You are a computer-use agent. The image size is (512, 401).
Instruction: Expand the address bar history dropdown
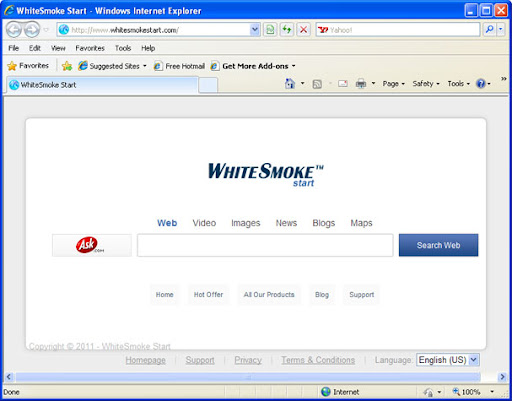point(255,30)
